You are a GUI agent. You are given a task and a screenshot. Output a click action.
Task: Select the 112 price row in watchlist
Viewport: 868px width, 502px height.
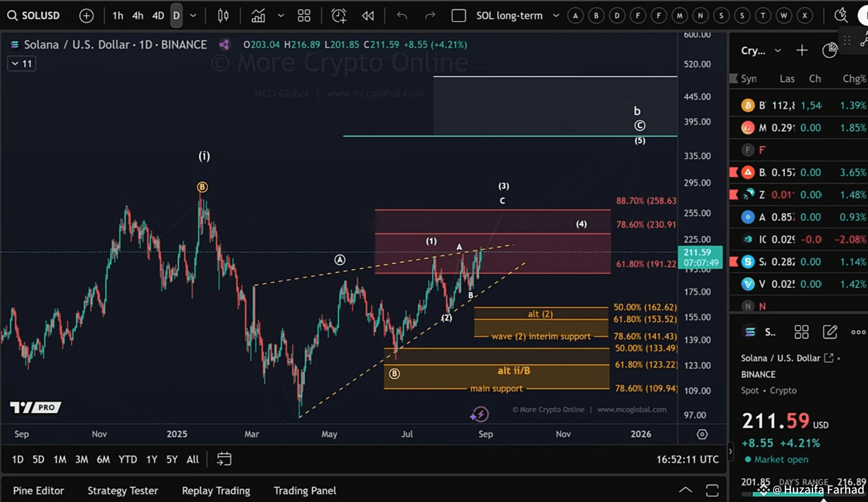click(798, 105)
